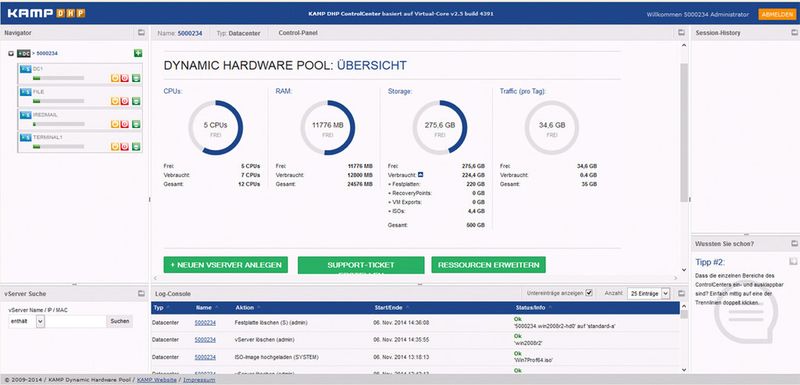
Task: Click the black DC datacenter icon in Navigator
Action: pos(24,53)
